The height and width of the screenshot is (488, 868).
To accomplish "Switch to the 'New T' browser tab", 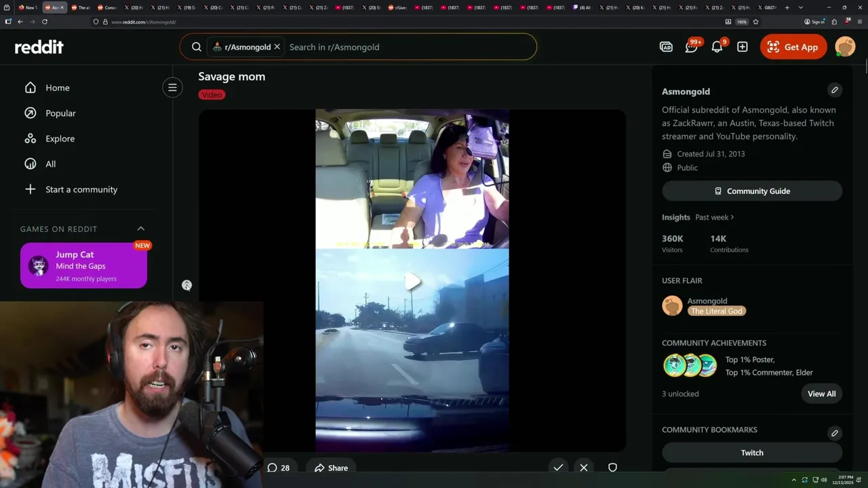I will 27,7.
